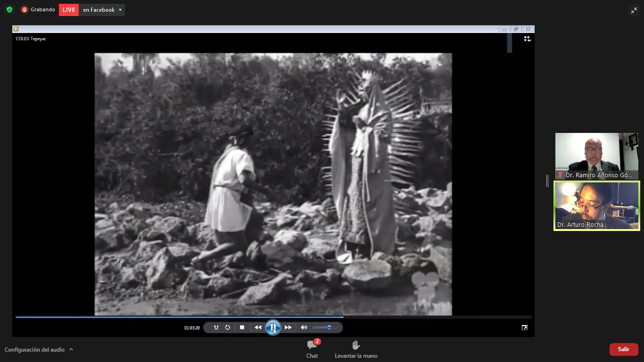This screenshot has height=362, width=644.
Task: Click the video seek progress bar
Action: (x=273, y=317)
